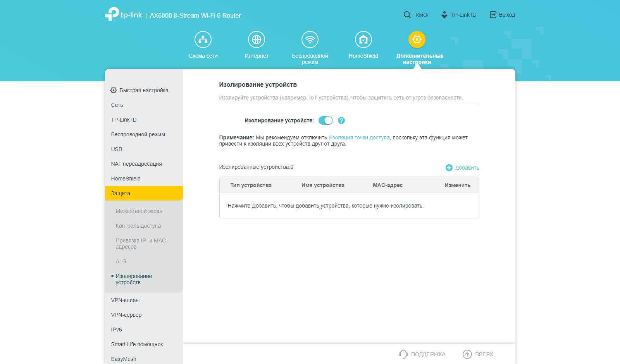This screenshot has height=364, width=620.
Task: Click the Изменить column header
Action: 457,185
